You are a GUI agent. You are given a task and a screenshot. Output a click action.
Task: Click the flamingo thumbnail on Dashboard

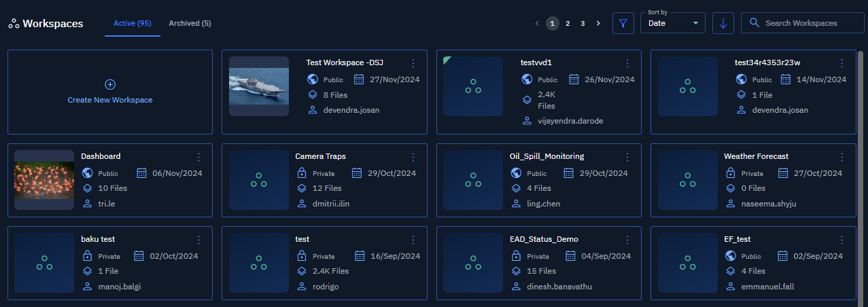(44, 180)
